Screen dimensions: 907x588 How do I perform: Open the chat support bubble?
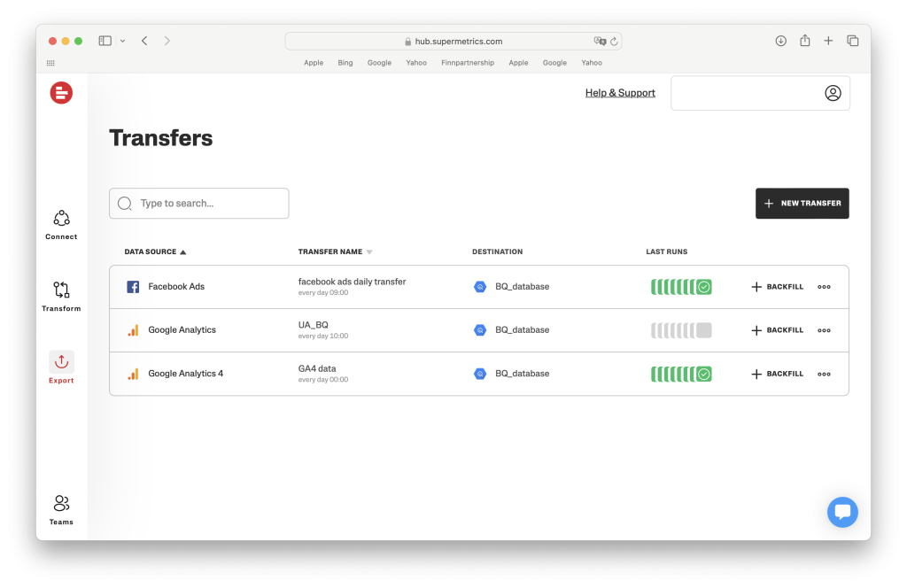point(842,512)
